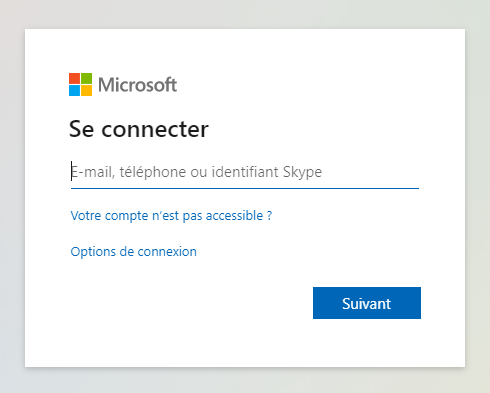
Task: Click the word "accessible" in the help link
Action: pos(234,216)
